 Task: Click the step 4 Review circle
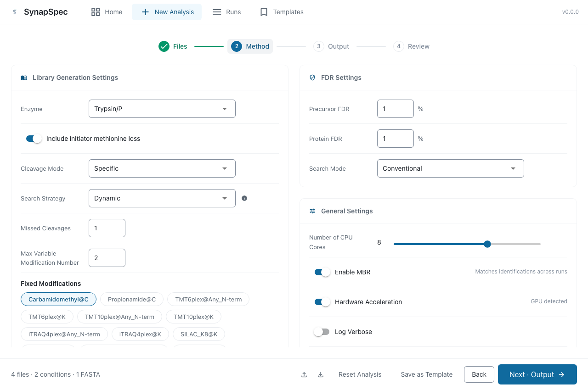pos(399,46)
